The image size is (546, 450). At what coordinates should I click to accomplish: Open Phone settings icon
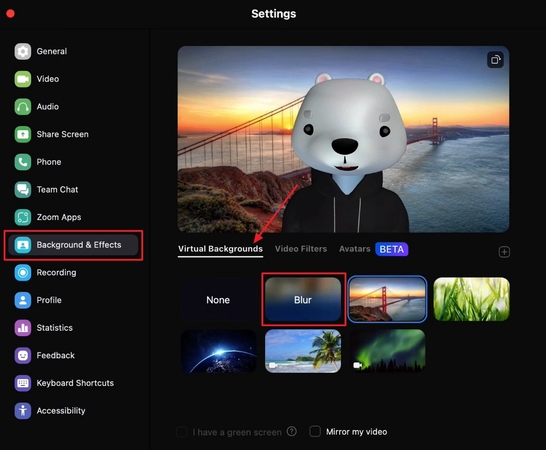(23, 162)
